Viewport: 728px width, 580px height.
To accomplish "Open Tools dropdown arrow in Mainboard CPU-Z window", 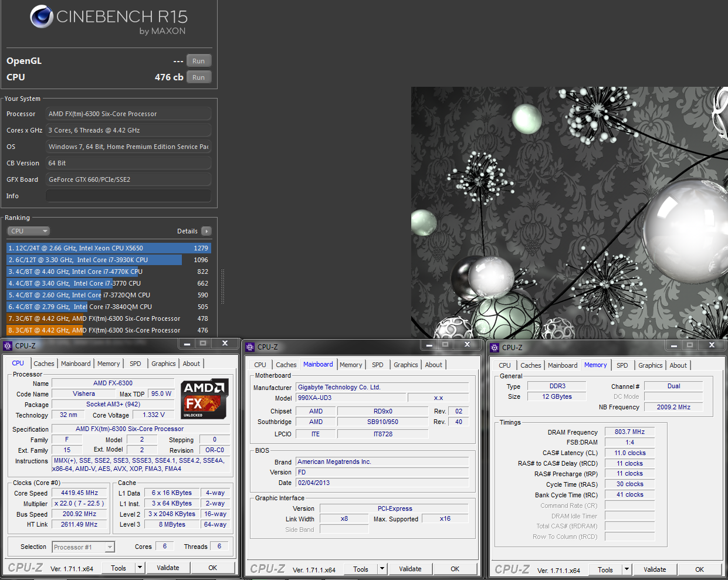I will coord(382,569).
